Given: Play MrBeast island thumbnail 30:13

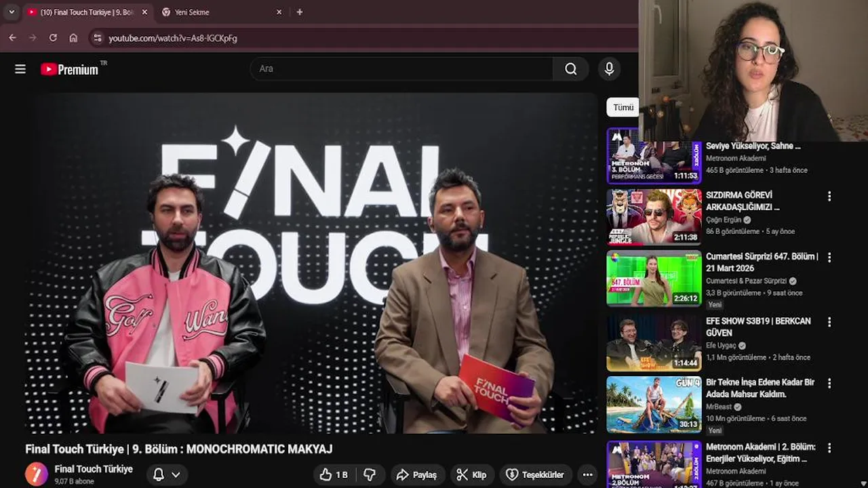Looking at the screenshot, I should pos(654,405).
